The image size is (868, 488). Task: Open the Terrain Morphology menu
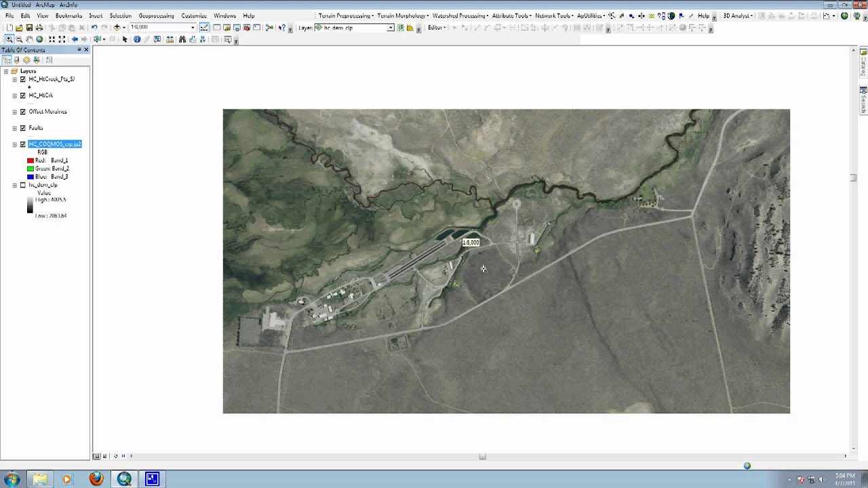tap(403, 16)
